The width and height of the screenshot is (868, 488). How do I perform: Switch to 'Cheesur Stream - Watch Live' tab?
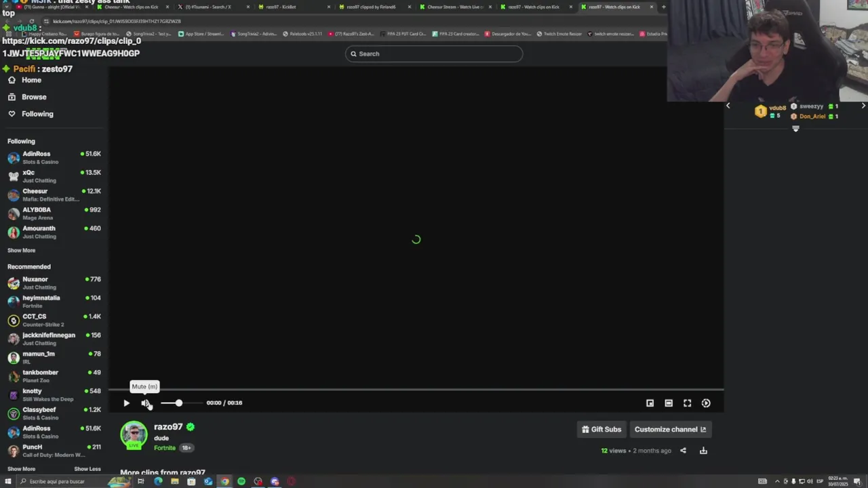pyautogui.click(x=456, y=7)
